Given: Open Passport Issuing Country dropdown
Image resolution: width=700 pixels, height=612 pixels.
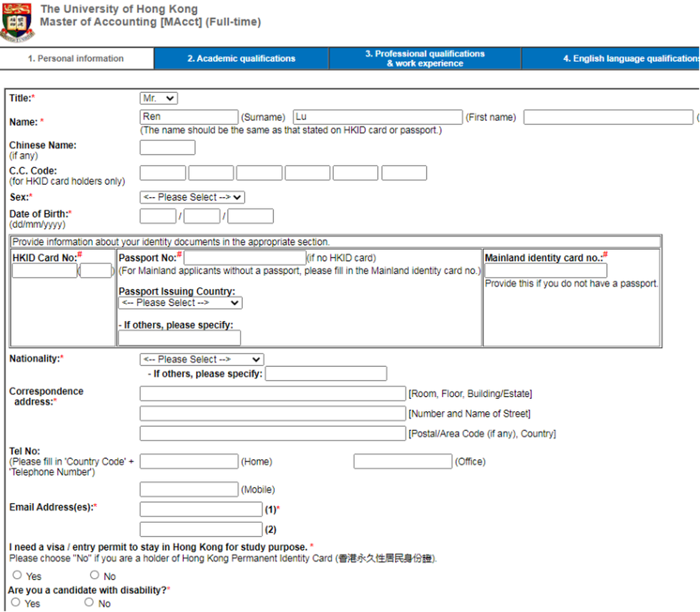Looking at the screenshot, I should pyautogui.click(x=180, y=303).
